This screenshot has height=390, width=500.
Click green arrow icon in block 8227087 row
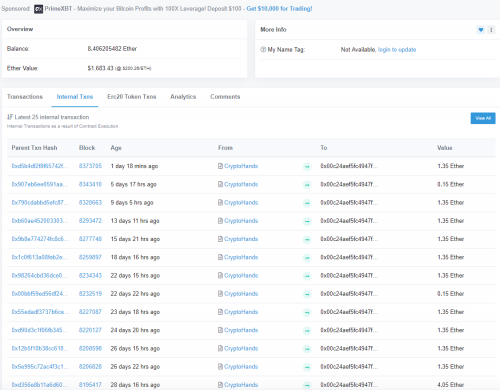coord(307,312)
